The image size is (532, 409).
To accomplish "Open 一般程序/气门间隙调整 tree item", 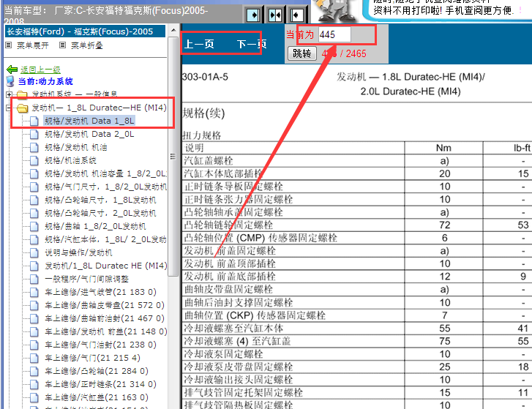I will coord(86,279).
